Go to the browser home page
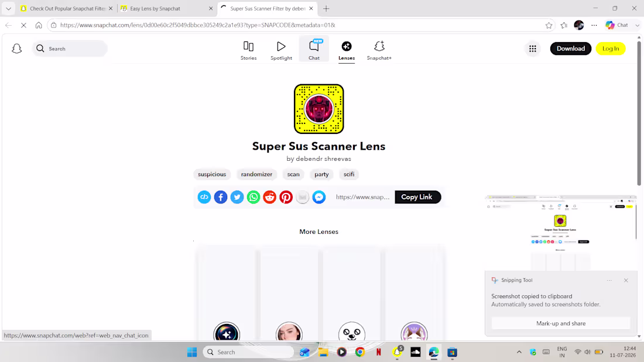 pos(39,25)
